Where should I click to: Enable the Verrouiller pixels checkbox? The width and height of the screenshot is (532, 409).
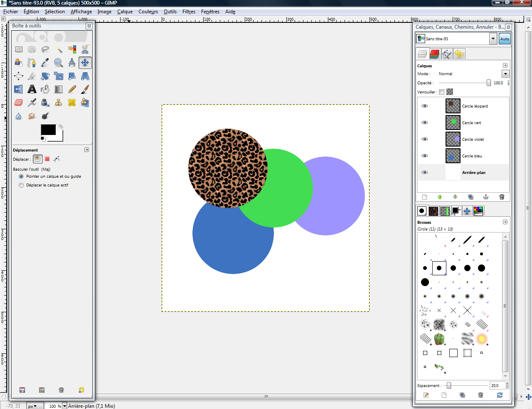441,92
